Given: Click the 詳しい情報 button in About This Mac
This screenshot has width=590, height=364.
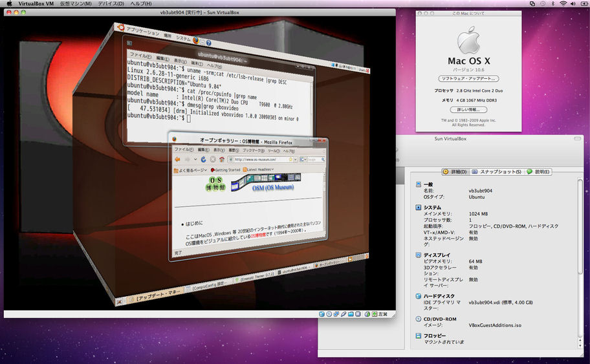Looking at the screenshot, I should (468, 109).
